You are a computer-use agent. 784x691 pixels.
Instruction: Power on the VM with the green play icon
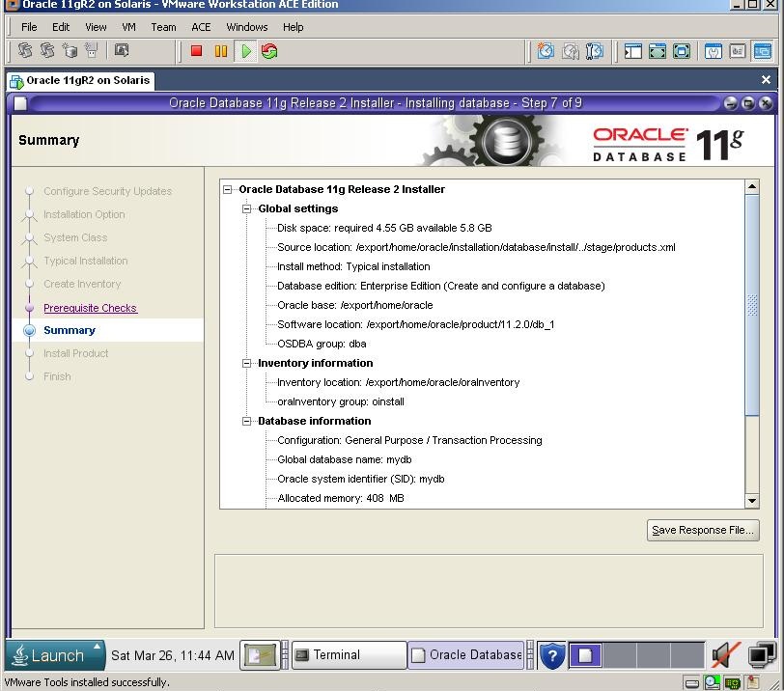point(245,51)
